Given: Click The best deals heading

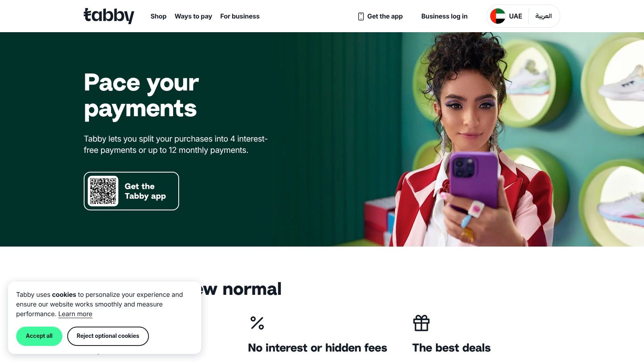Looking at the screenshot, I should [452, 348].
